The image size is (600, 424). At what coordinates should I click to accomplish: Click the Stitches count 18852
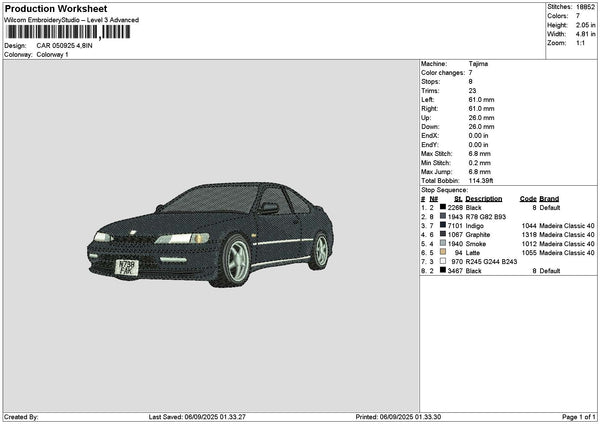(x=585, y=7)
